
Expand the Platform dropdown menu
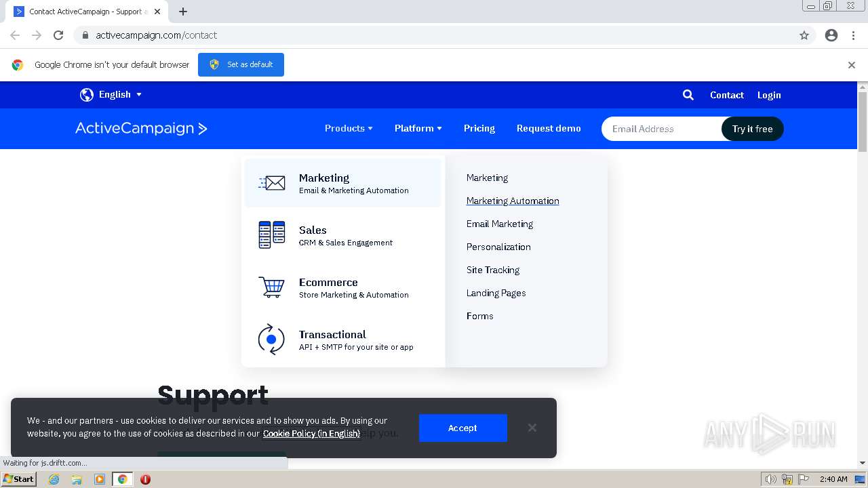pyautogui.click(x=418, y=128)
